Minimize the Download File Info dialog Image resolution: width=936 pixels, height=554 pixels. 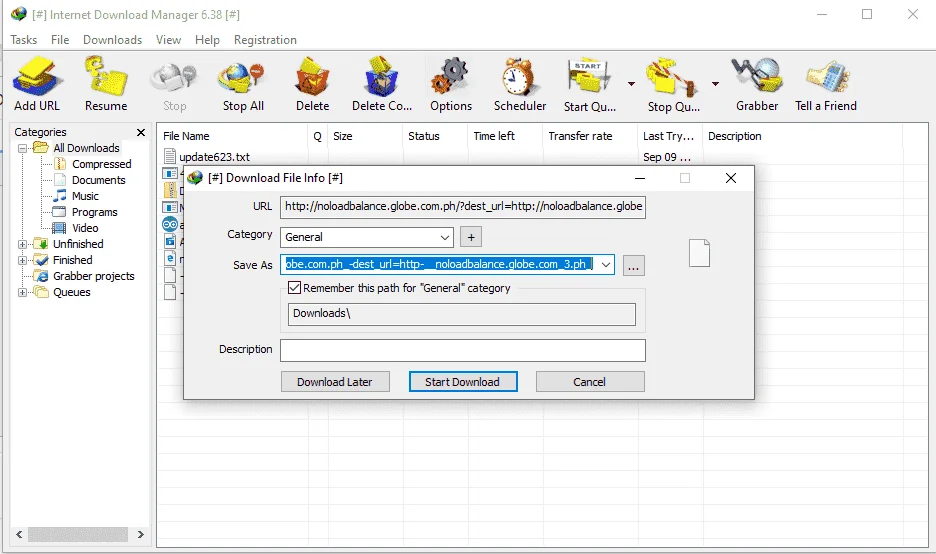point(639,178)
